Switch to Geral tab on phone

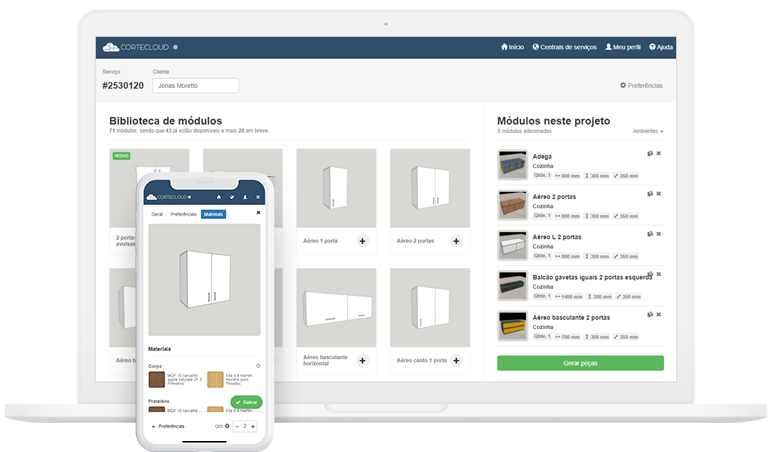[157, 214]
